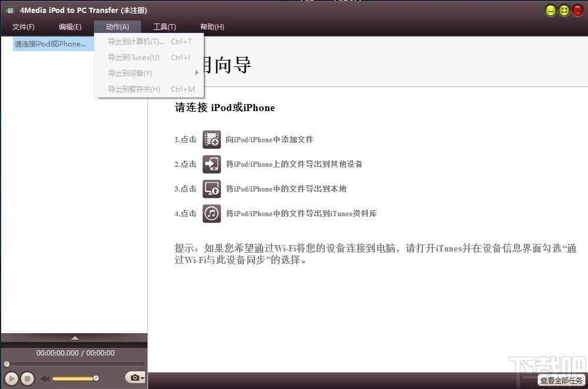This screenshot has width=588, height=389.
Task: Click the export to other device icon
Action: click(x=212, y=165)
